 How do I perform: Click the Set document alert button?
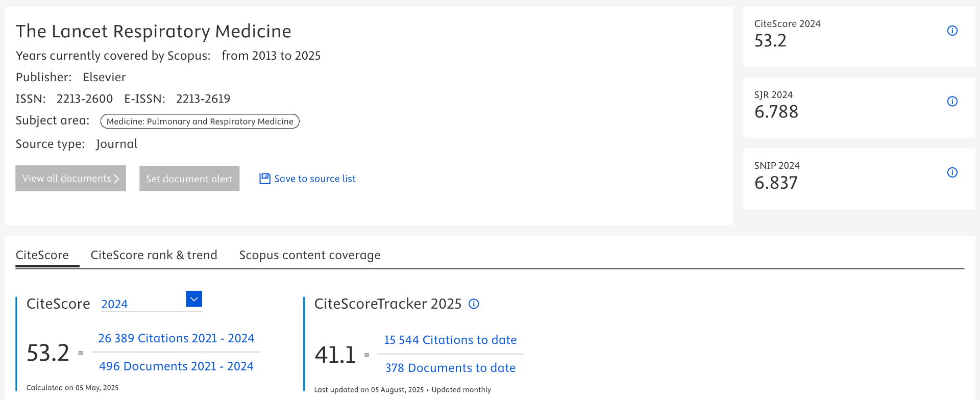tap(189, 179)
